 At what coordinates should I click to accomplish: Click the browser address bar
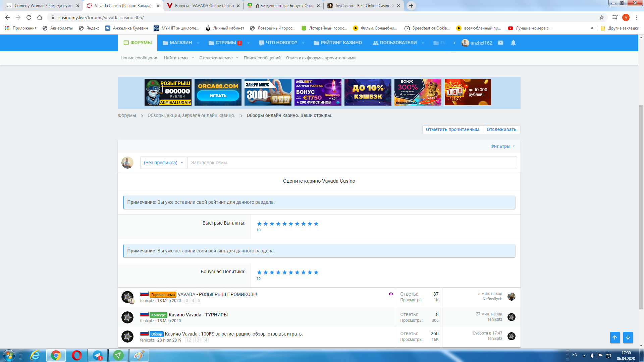coord(322,17)
